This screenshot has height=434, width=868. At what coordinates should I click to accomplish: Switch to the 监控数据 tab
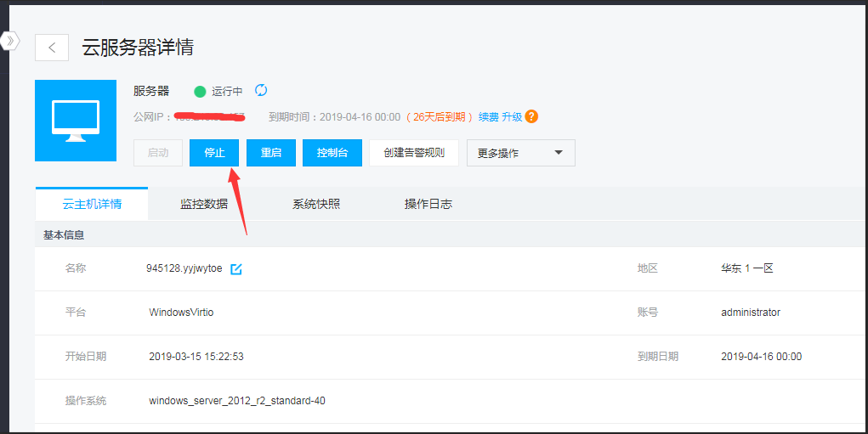(204, 204)
